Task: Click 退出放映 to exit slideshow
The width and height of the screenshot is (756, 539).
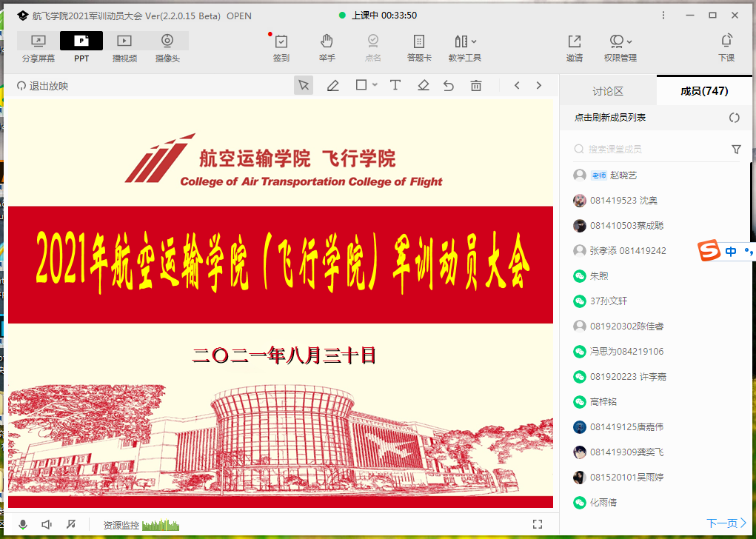Action: (x=43, y=86)
